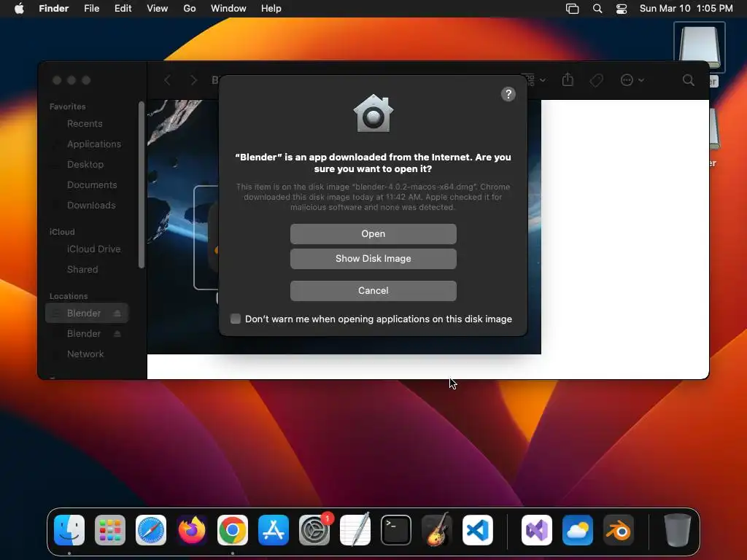The image size is (747, 560).
Task: Eject the second Blender volume in sidebar
Action: pos(117,334)
